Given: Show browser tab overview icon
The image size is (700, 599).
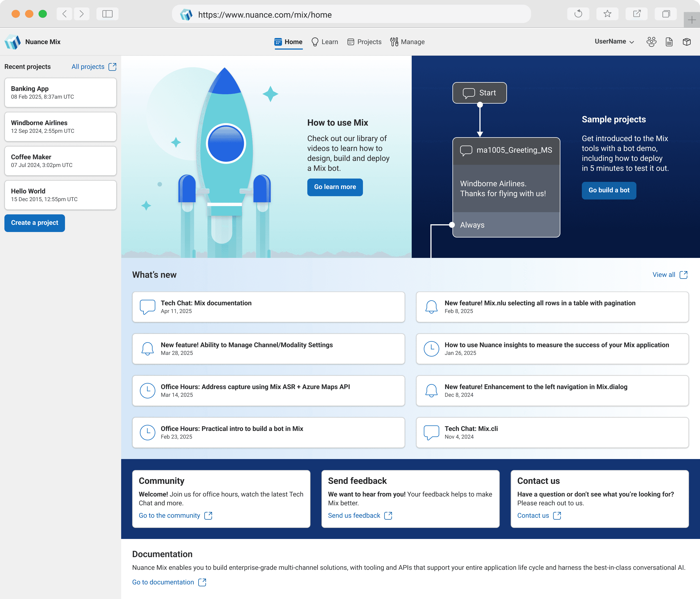Looking at the screenshot, I should [x=666, y=14].
